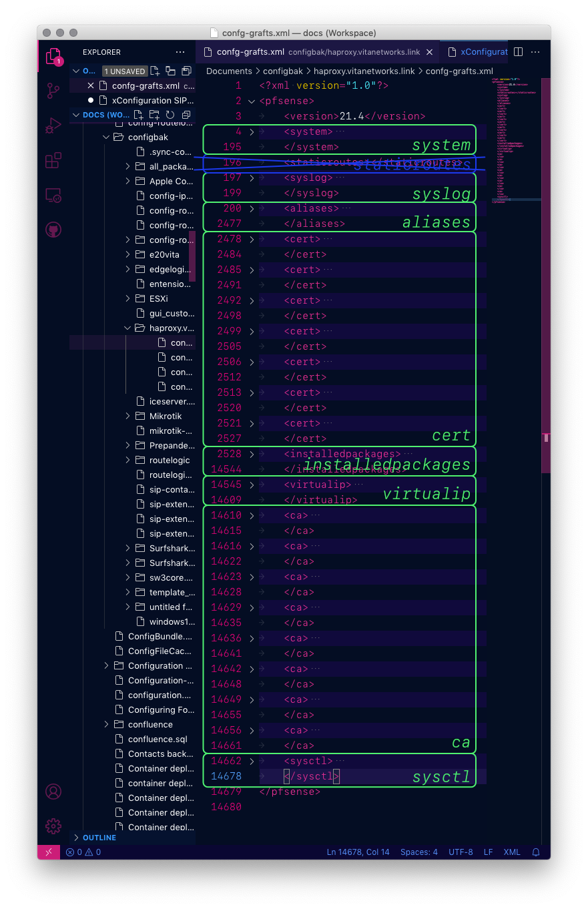Refresh the DOCS explorer tree

170,115
